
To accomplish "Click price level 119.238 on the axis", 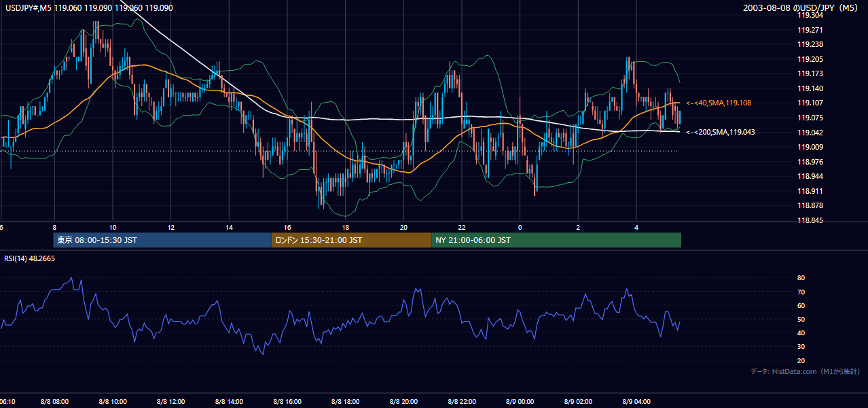I will pyautogui.click(x=810, y=44).
